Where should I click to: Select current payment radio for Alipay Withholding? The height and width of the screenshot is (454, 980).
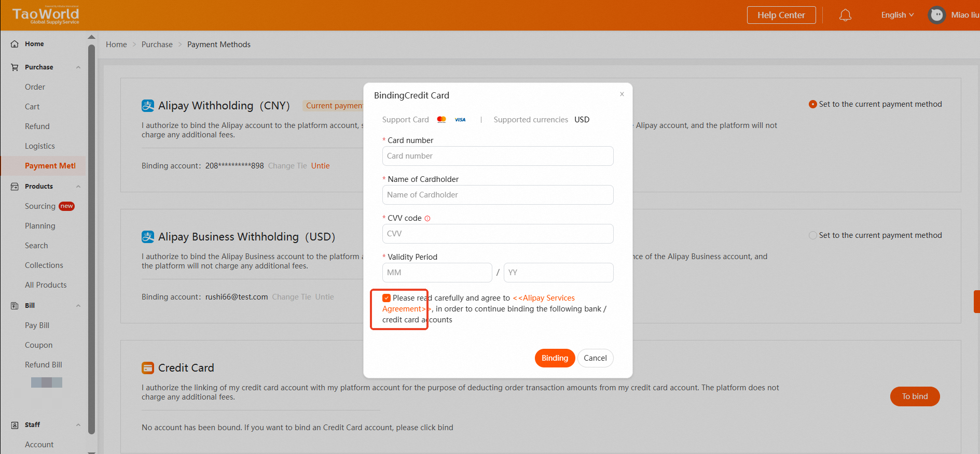[x=813, y=104]
